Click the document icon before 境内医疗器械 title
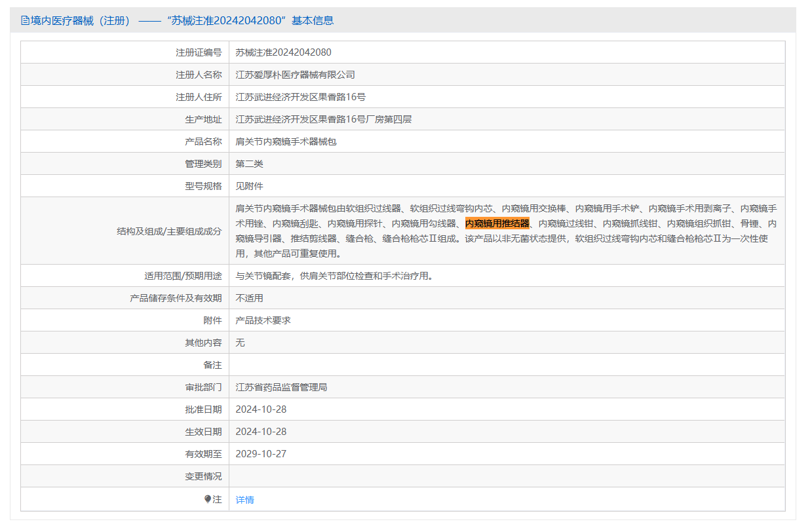Viewport: 812px width, 528px height. 26,20
